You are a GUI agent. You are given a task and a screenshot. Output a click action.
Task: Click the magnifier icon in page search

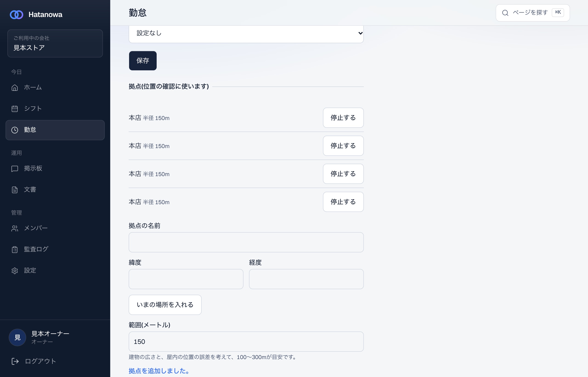505,13
